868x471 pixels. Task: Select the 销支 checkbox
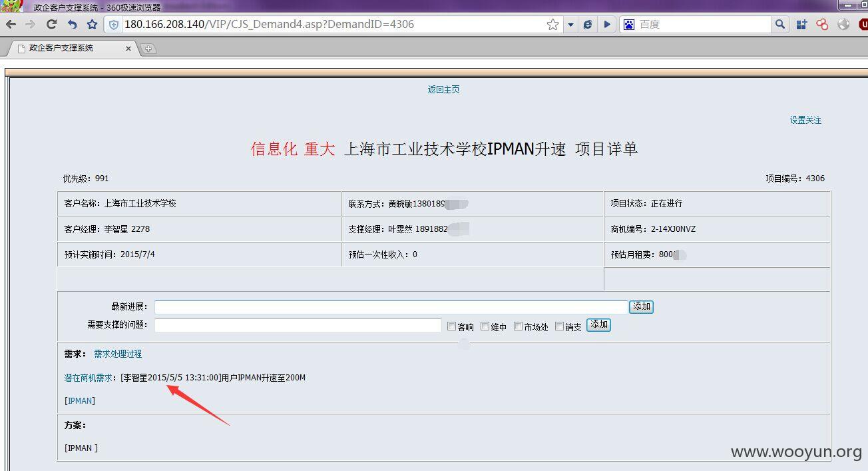(559, 326)
